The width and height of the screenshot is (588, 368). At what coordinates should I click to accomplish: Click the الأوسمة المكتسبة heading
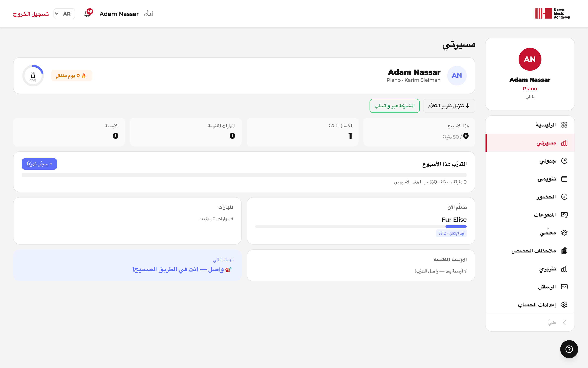coord(450,259)
